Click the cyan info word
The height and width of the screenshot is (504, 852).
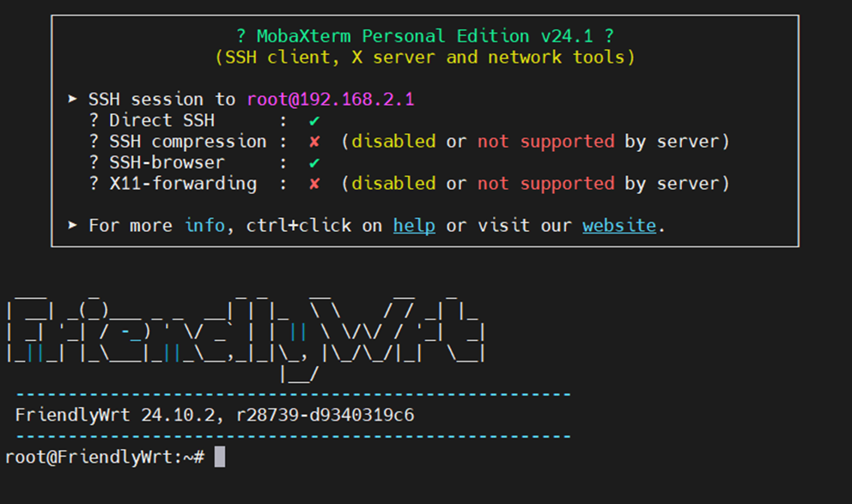coord(204,226)
